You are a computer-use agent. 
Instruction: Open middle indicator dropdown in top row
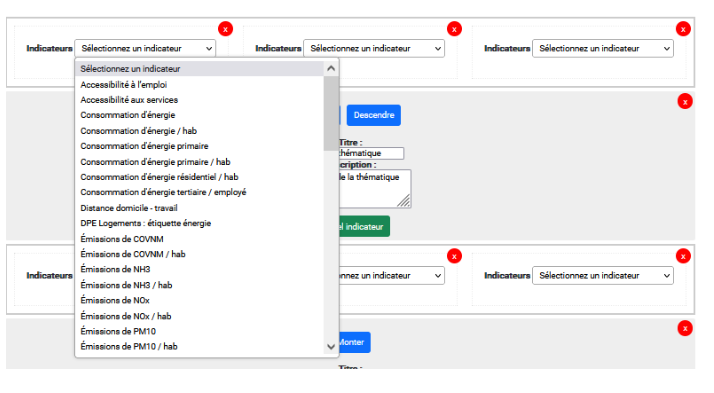point(374,48)
